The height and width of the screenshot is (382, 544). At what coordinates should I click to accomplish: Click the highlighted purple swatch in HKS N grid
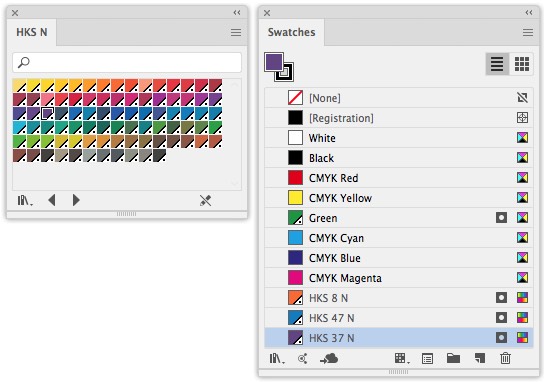[x=47, y=113]
